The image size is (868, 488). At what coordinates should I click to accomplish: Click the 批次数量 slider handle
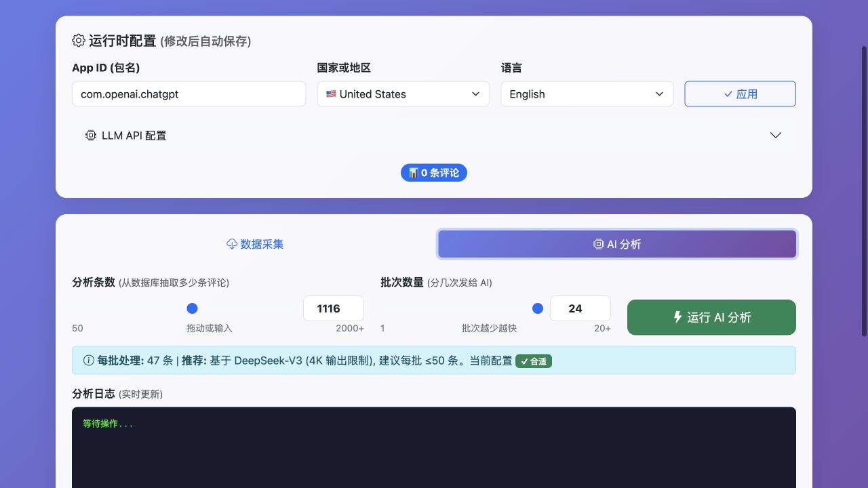click(x=538, y=308)
